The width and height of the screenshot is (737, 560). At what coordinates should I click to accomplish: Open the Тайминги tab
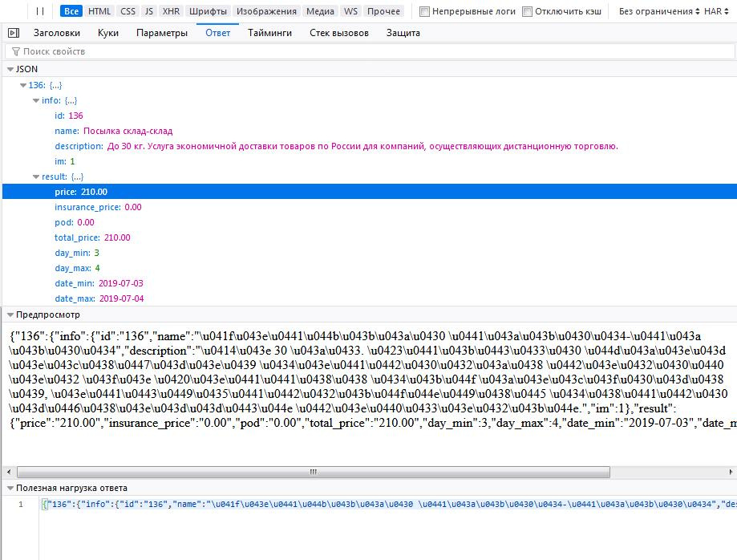(x=269, y=33)
